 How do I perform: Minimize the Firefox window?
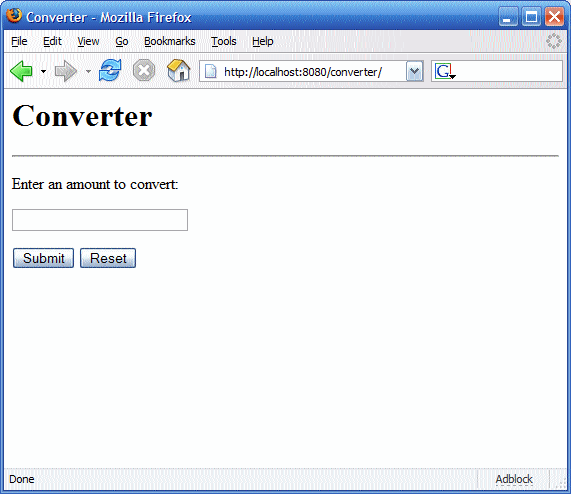[x=508, y=17]
